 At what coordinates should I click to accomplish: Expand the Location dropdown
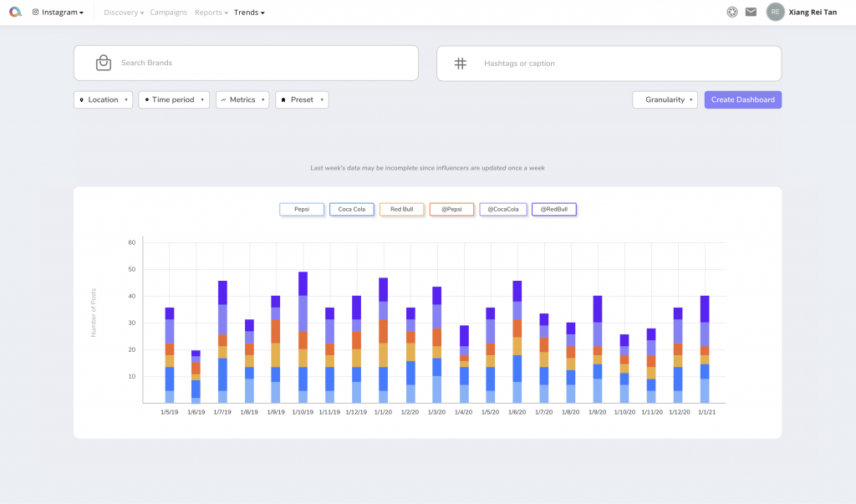coord(103,100)
